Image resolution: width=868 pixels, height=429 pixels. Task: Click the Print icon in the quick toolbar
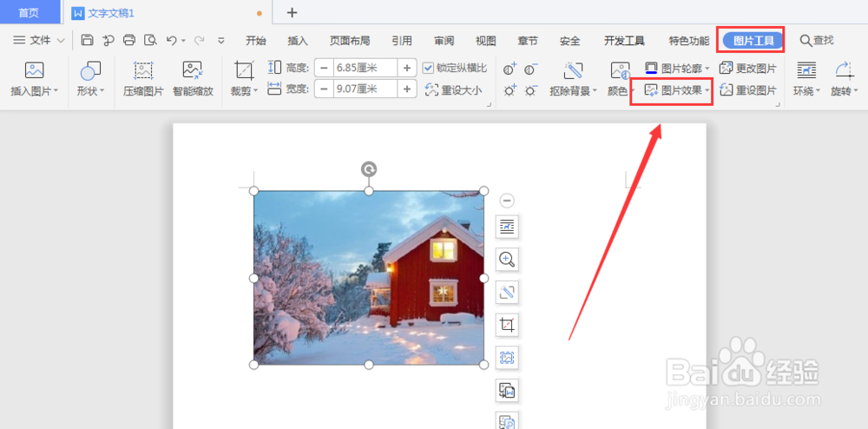(x=129, y=40)
